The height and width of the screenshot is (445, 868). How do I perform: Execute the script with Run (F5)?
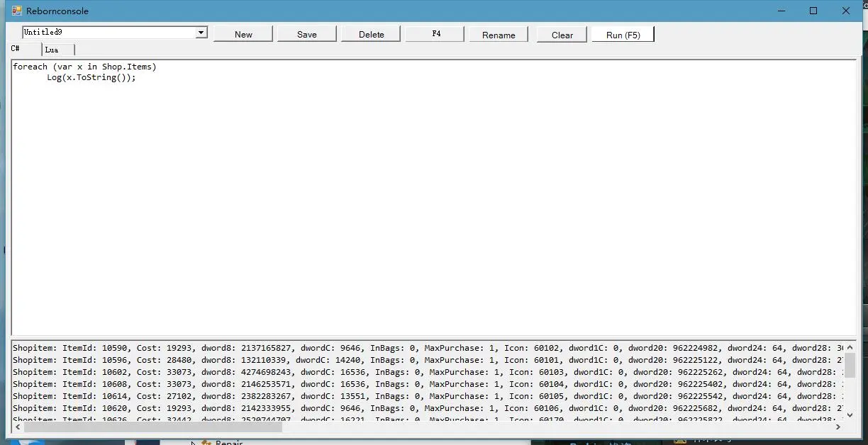[x=623, y=34]
